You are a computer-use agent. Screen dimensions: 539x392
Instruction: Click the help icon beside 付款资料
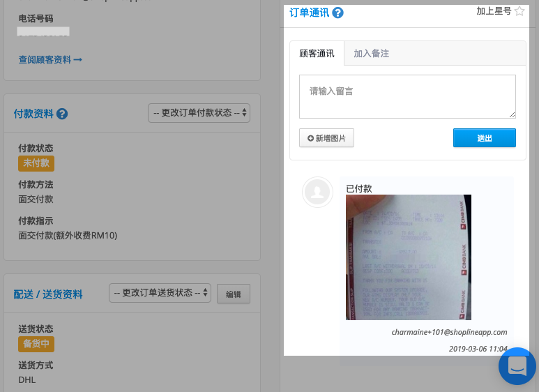[62, 114]
